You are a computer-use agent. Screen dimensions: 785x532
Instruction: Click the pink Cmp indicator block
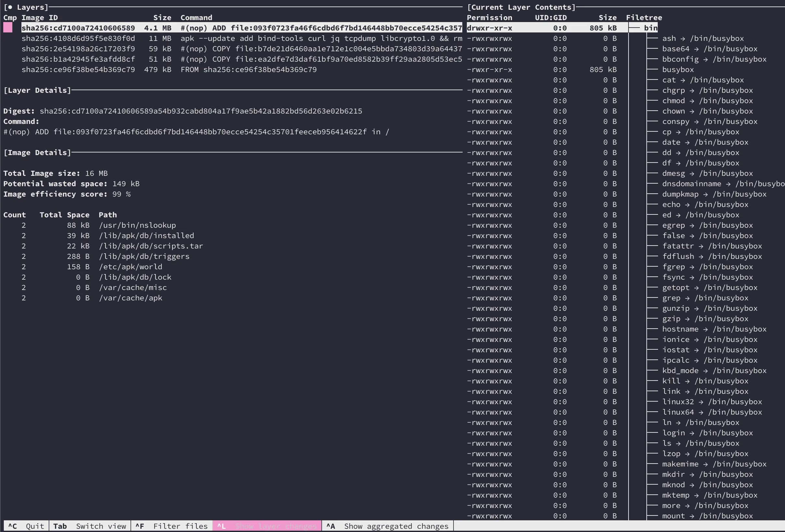click(8, 28)
